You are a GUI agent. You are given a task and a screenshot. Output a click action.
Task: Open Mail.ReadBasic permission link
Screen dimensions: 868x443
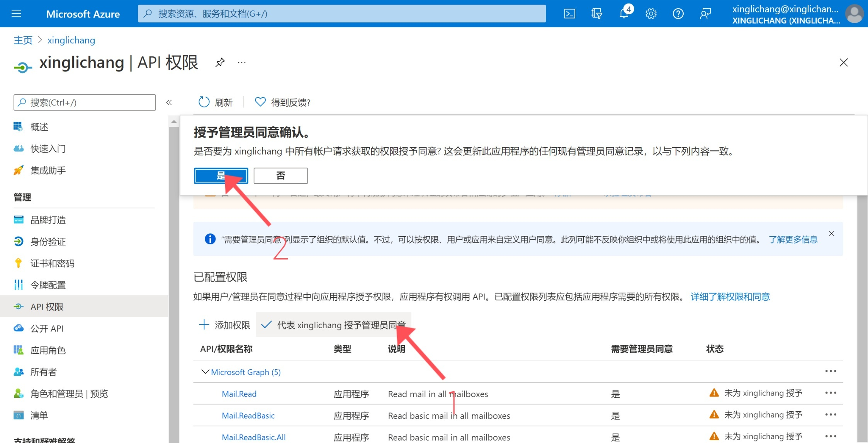(248, 416)
